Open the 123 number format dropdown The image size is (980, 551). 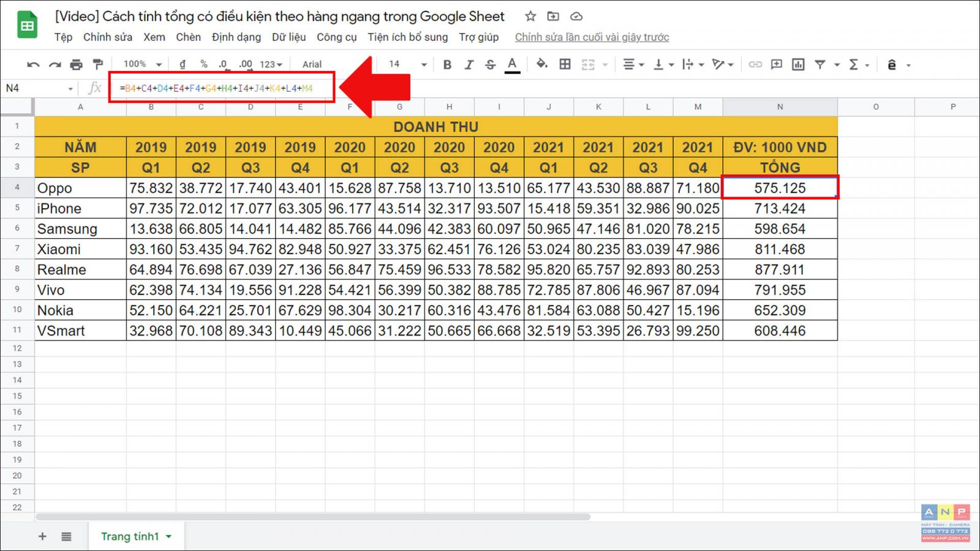pos(271,64)
